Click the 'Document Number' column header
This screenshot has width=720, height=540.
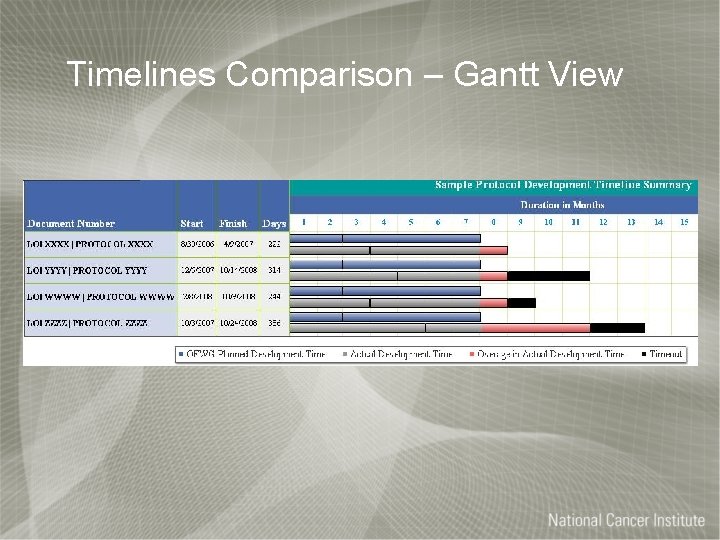click(x=71, y=224)
